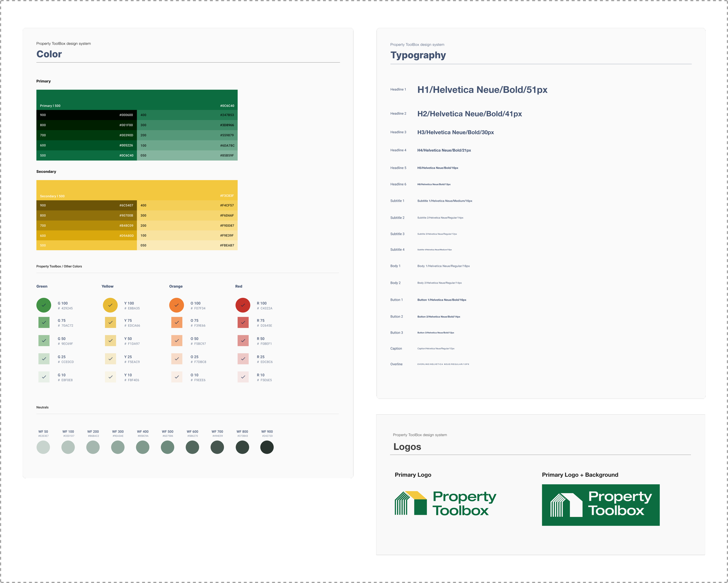The height and width of the screenshot is (583, 728).
Task: Click the Y 100 yellow circle check icon
Action: [x=110, y=305]
